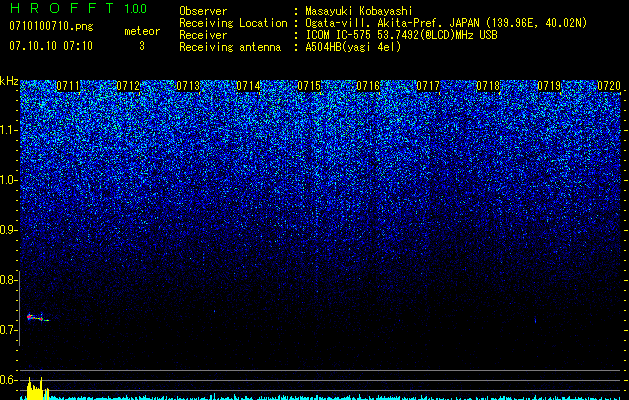Click the faint echo near 0719
The image size is (629, 400).
(x=536, y=320)
